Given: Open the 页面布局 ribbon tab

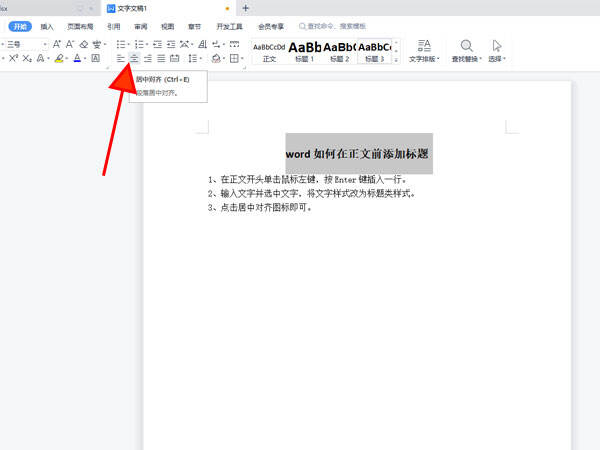Looking at the screenshot, I should coord(79,27).
